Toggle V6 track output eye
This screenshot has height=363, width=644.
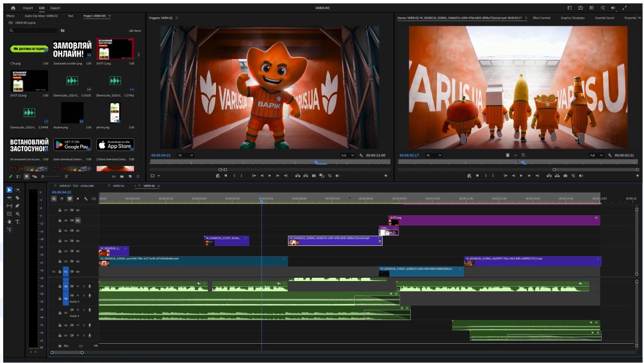[78, 220]
